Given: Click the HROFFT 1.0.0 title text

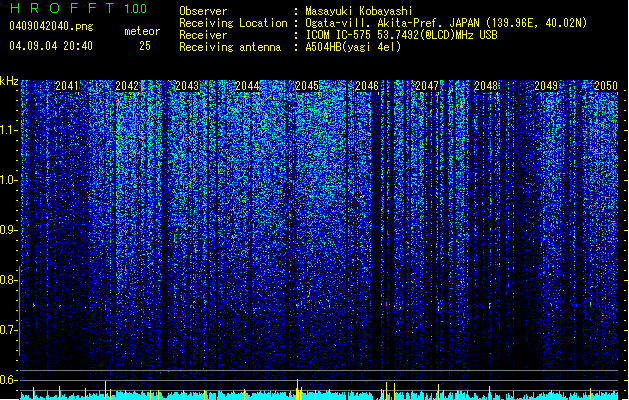Looking at the screenshot, I should pyautogui.click(x=79, y=8).
